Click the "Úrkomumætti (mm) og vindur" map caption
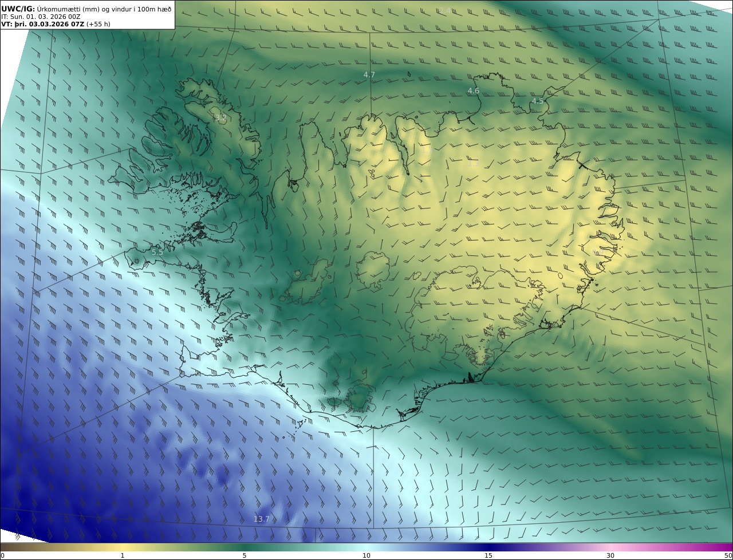Image resolution: width=733 pixels, height=560 pixels. click(104, 9)
